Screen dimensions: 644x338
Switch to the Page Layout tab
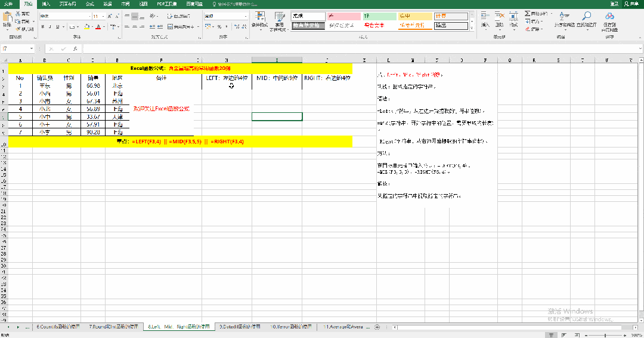tap(68, 4)
